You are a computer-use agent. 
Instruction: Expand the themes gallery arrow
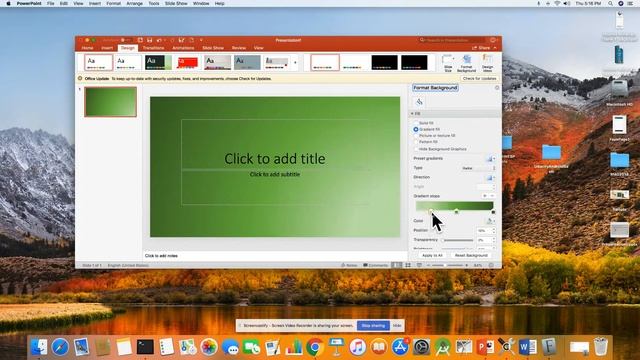295,63
